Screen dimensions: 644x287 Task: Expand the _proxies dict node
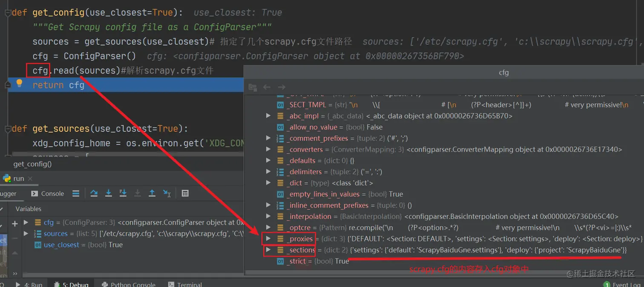[268, 238]
